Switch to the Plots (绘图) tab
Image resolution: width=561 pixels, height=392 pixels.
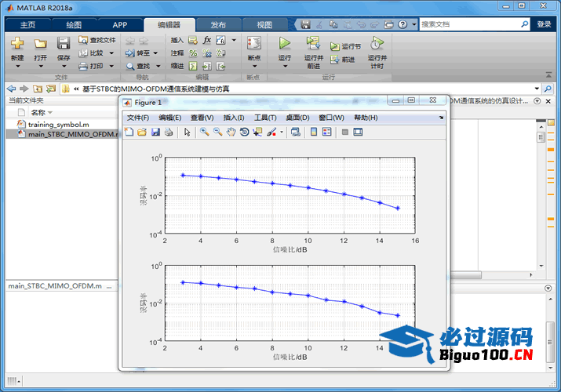pos(74,24)
